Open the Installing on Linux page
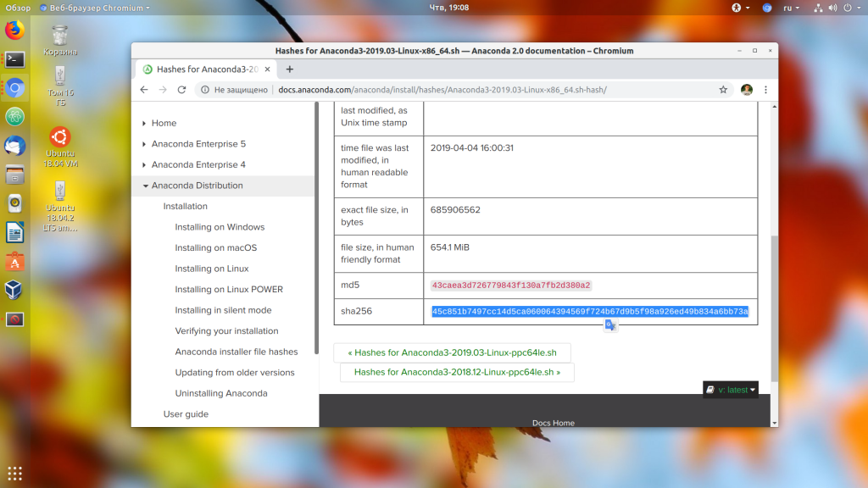 [212, 269]
